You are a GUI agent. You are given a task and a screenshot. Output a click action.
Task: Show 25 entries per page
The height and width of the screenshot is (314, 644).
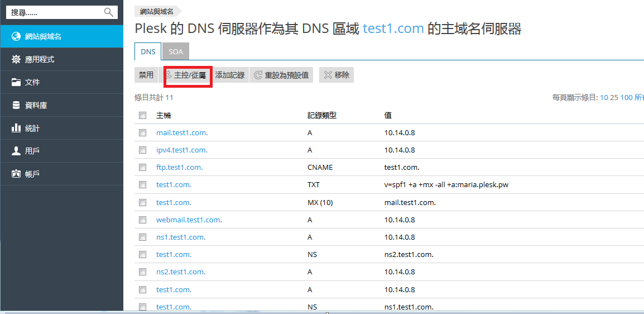point(614,98)
